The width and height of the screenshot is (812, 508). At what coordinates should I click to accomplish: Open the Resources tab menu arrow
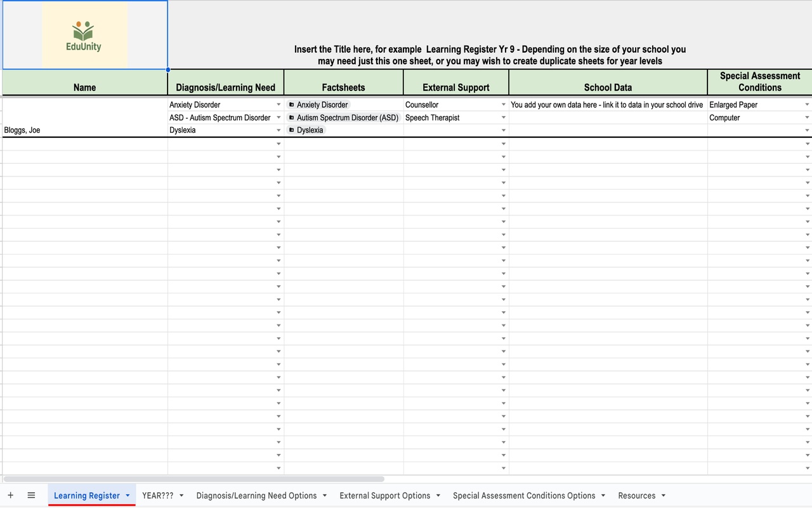(664, 495)
